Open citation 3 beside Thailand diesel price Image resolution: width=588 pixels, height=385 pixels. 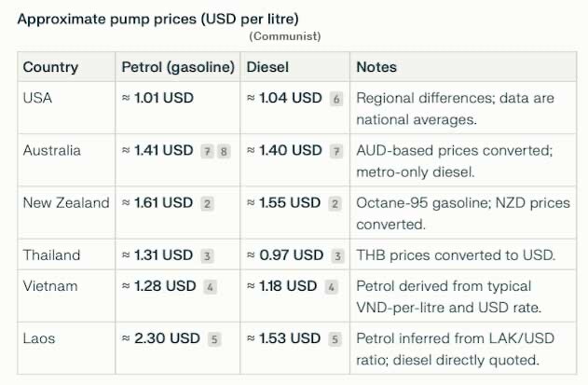337,256
